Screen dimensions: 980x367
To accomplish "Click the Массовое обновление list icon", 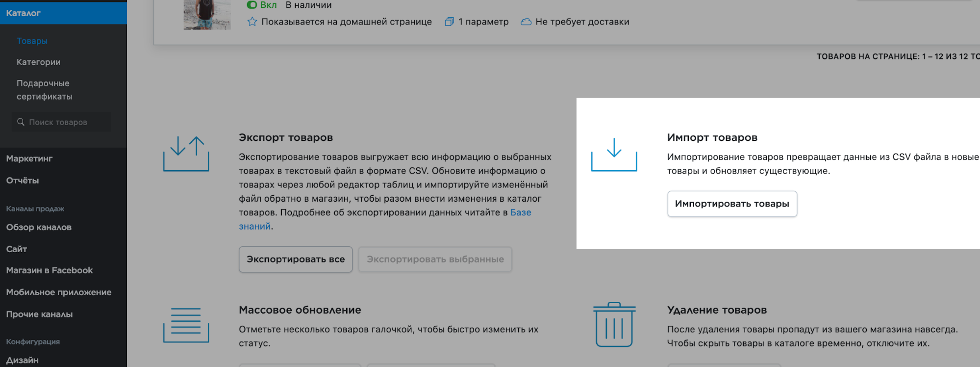I will pyautogui.click(x=186, y=325).
